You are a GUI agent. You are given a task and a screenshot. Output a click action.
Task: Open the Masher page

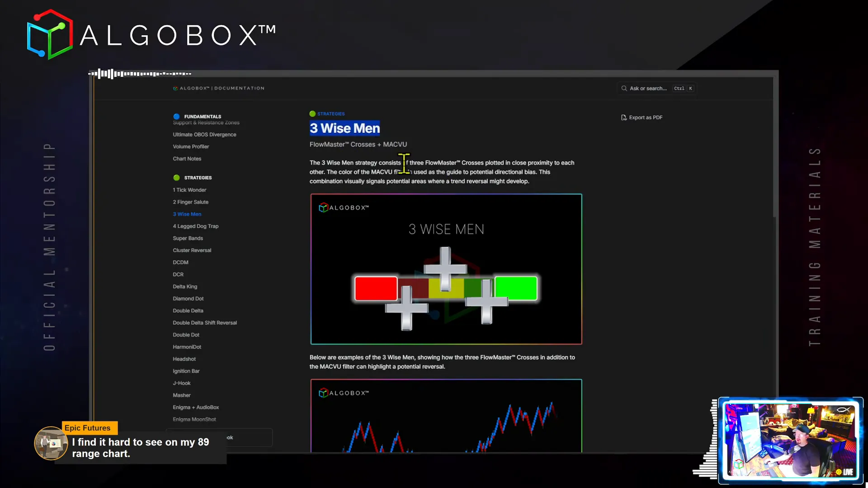182,395
